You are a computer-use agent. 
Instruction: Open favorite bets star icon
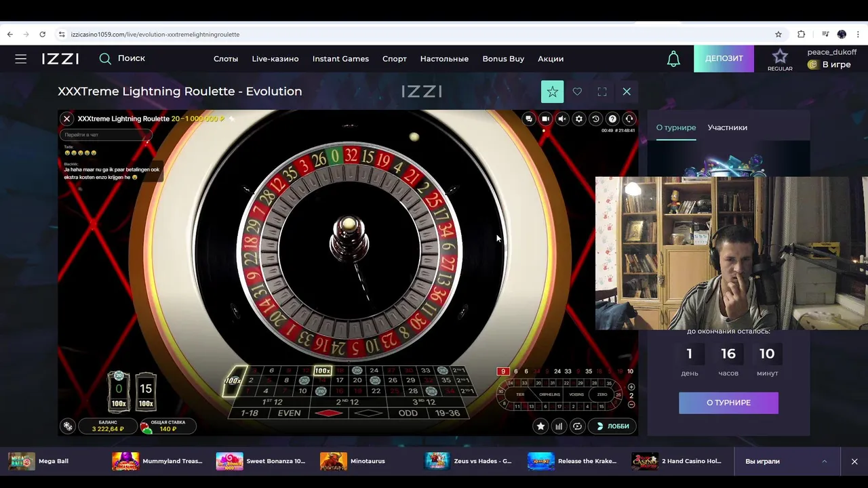(x=540, y=426)
